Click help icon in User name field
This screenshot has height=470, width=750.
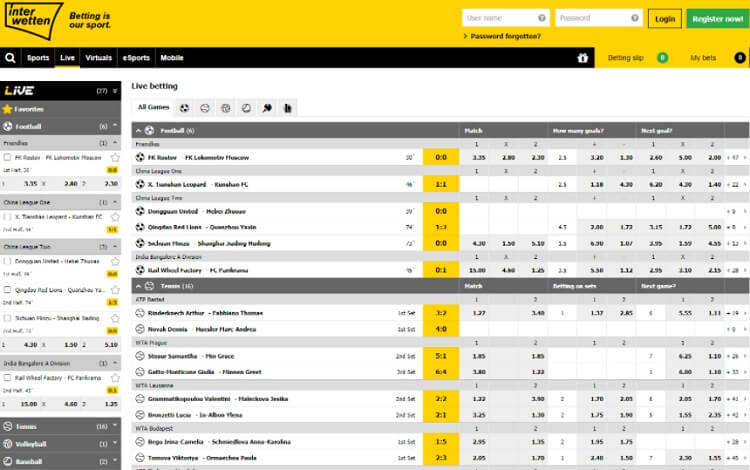pyautogui.click(x=541, y=18)
